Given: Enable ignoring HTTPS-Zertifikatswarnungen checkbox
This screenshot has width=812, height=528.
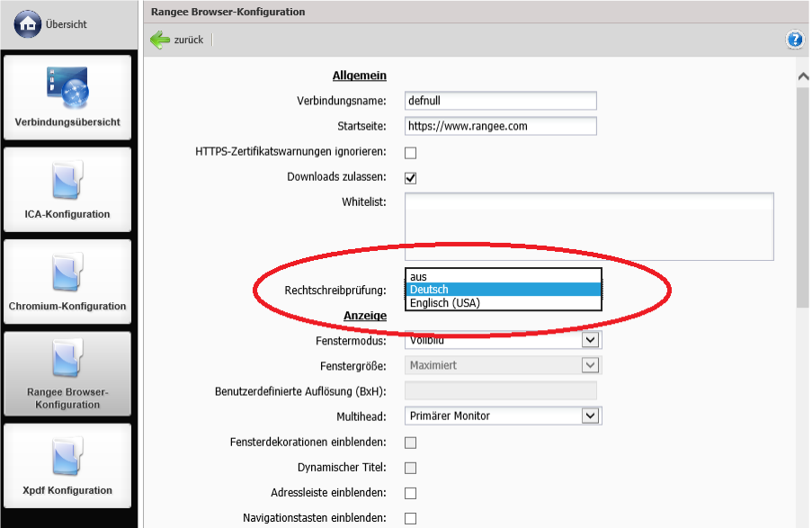Looking at the screenshot, I should click(x=410, y=153).
